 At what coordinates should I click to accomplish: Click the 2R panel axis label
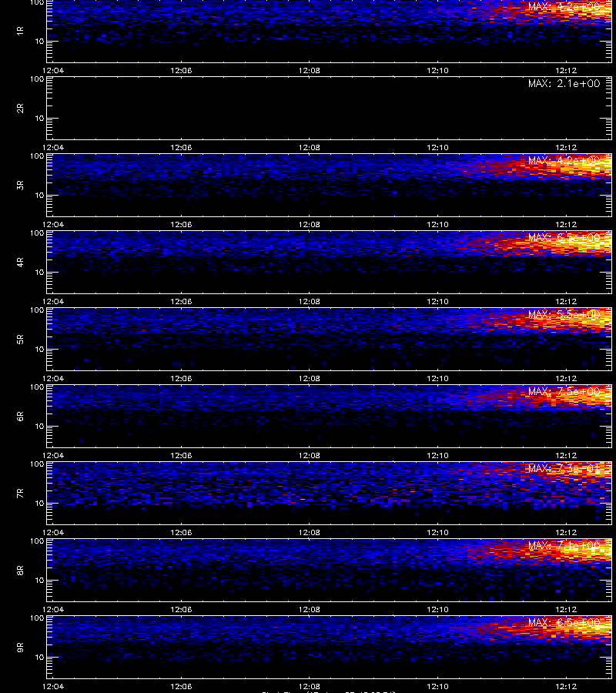tap(20, 109)
